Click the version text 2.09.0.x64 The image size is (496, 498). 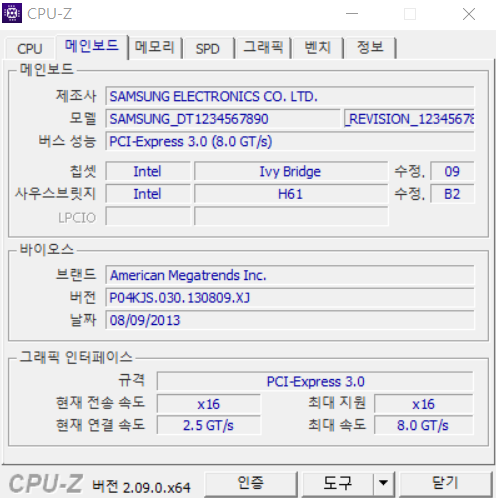coord(157,487)
